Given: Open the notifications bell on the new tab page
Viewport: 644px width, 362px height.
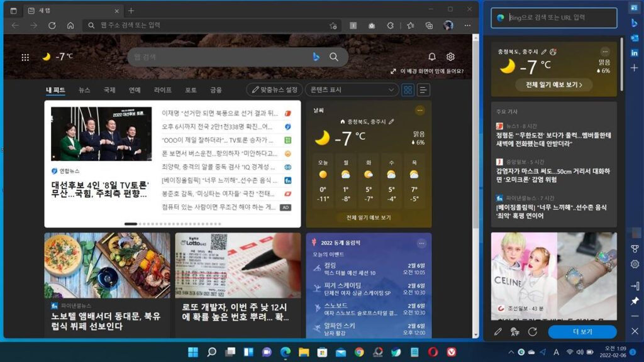Looking at the screenshot, I should click(x=432, y=57).
